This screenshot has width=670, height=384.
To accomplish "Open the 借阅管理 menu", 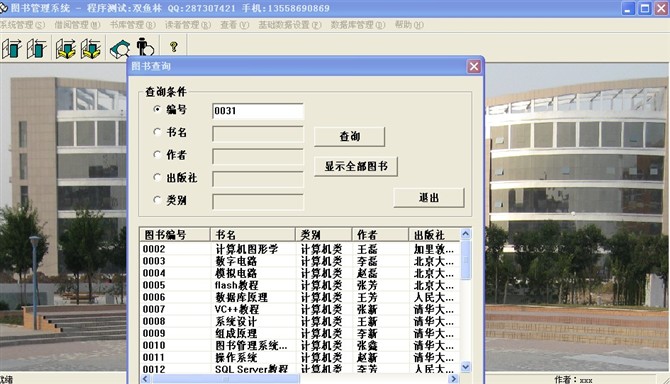I will (x=77, y=25).
